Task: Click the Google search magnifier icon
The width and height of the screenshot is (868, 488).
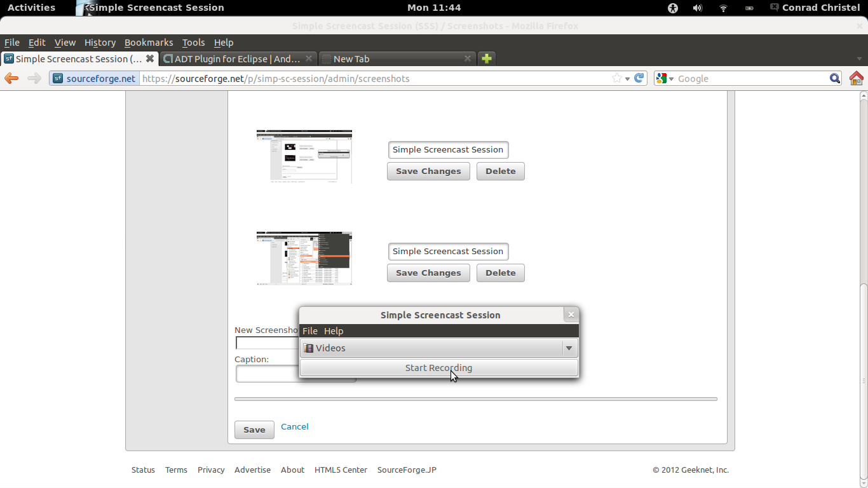Action: pyautogui.click(x=835, y=78)
